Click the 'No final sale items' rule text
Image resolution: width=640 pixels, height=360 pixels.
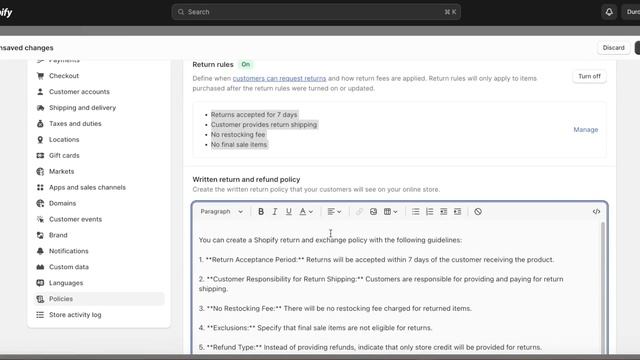click(x=239, y=144)
